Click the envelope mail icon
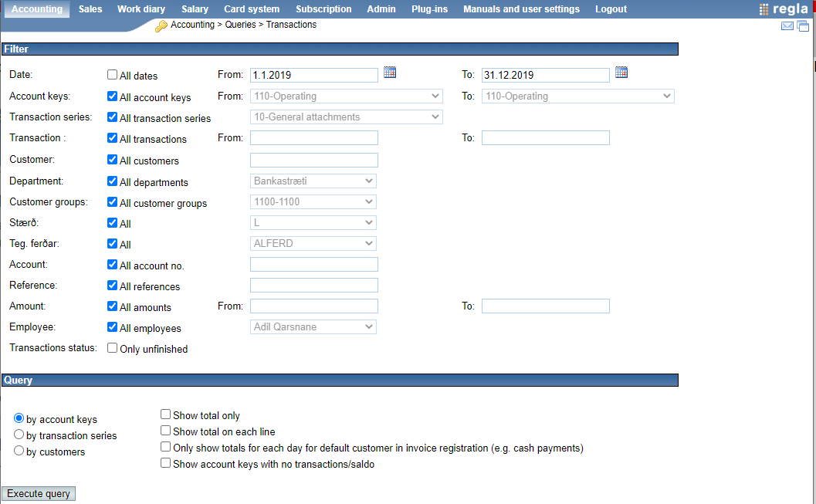Viewport: 816px width, 504px height. pos(787,26)
